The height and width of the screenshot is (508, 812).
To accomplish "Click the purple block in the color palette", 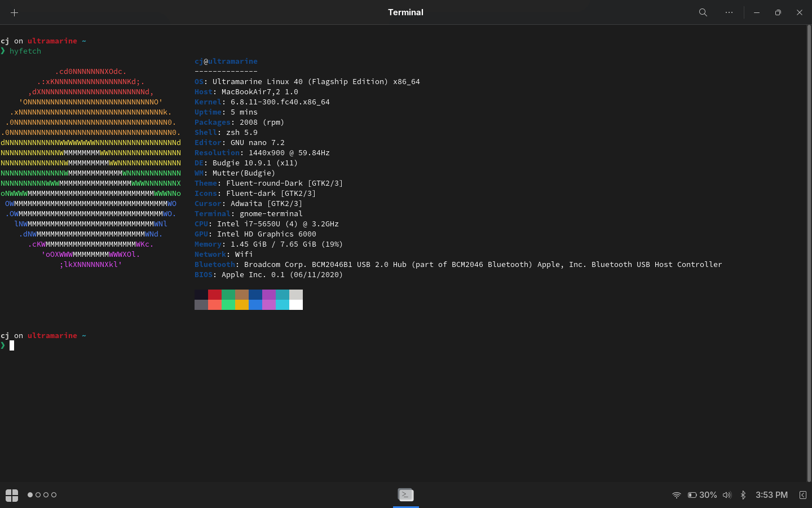I will pyautogui.click(x=269, y=295).
